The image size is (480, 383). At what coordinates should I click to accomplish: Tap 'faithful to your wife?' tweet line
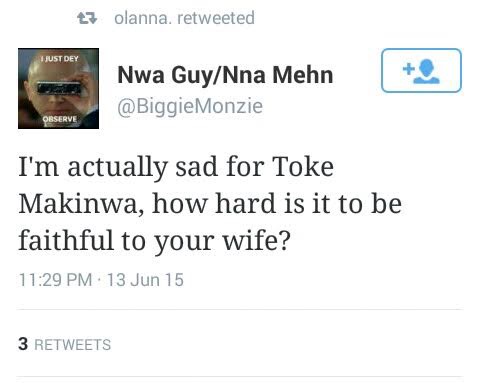(154, 240)
